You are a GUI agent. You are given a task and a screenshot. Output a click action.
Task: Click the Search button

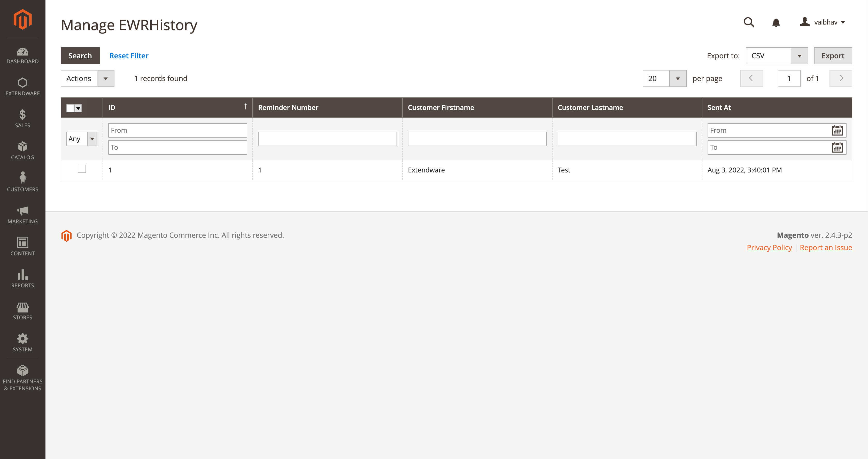tap(80, 56)
